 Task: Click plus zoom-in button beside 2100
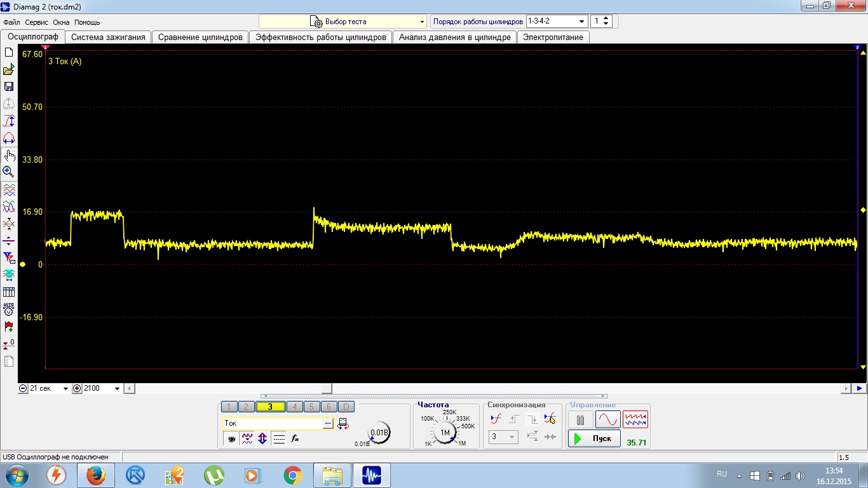(78, 388)
